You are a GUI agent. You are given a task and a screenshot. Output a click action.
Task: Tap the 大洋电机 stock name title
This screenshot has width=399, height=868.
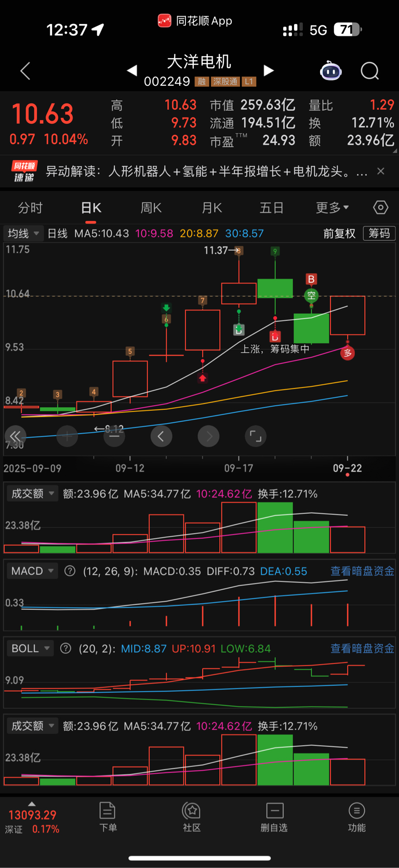(199, 62)
